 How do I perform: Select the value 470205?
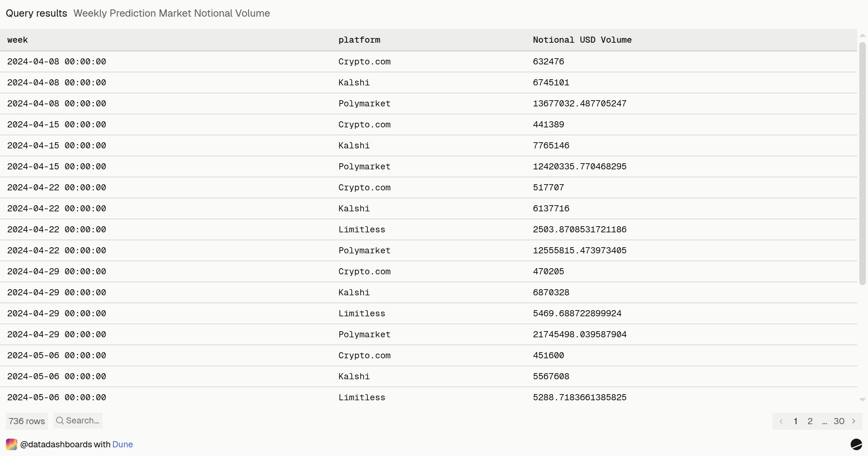[x=548, y=271]
